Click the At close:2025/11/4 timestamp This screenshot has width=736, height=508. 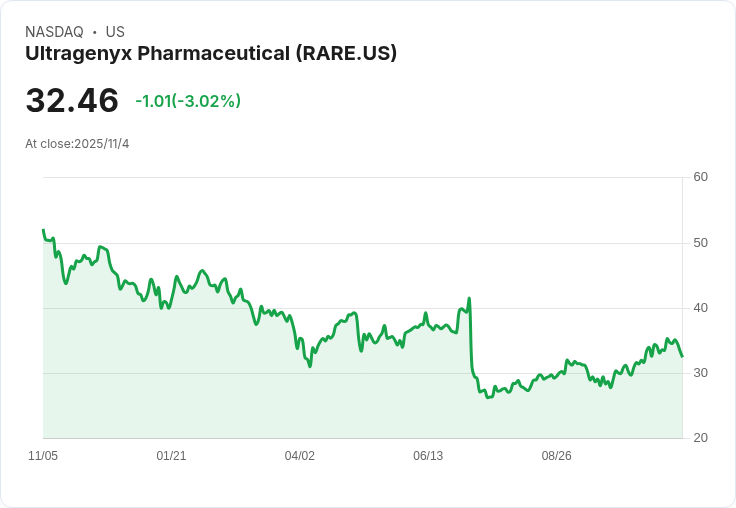[x=77, y=144]
